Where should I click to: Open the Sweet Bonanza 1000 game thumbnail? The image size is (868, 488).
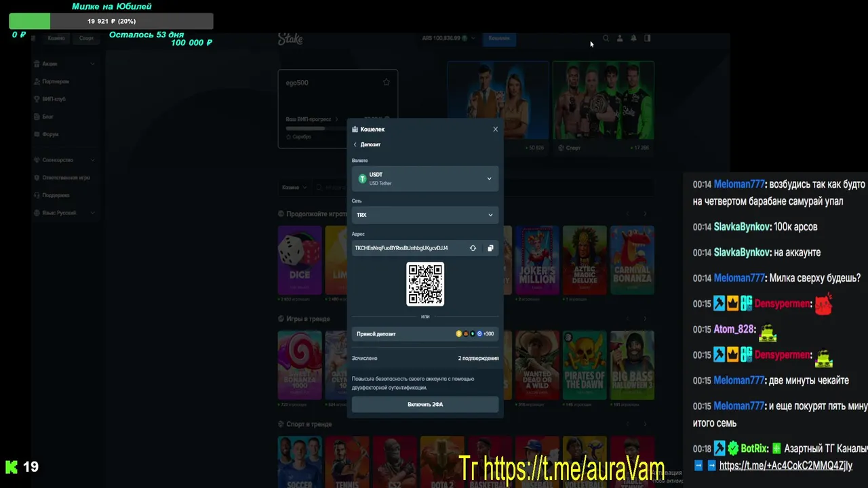pyautogui.click(x=300, y=365)
